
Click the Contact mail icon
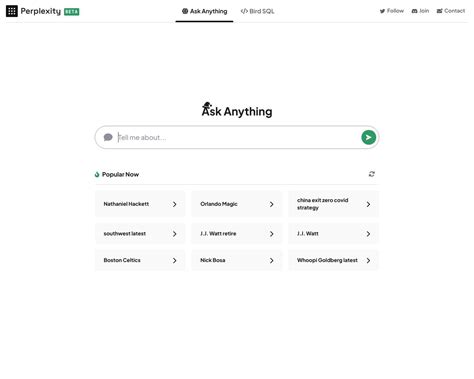pyautogui.click(x=440, y=11)
